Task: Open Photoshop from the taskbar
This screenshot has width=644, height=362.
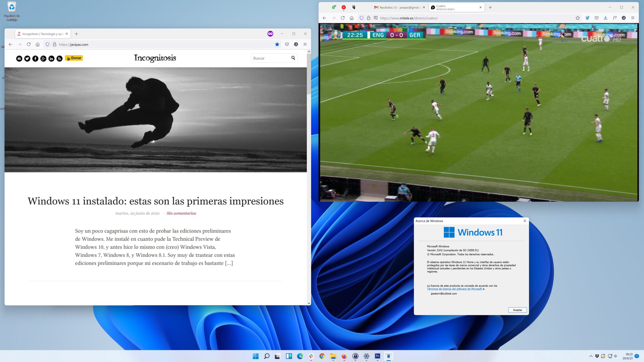Action: [377, 356]
